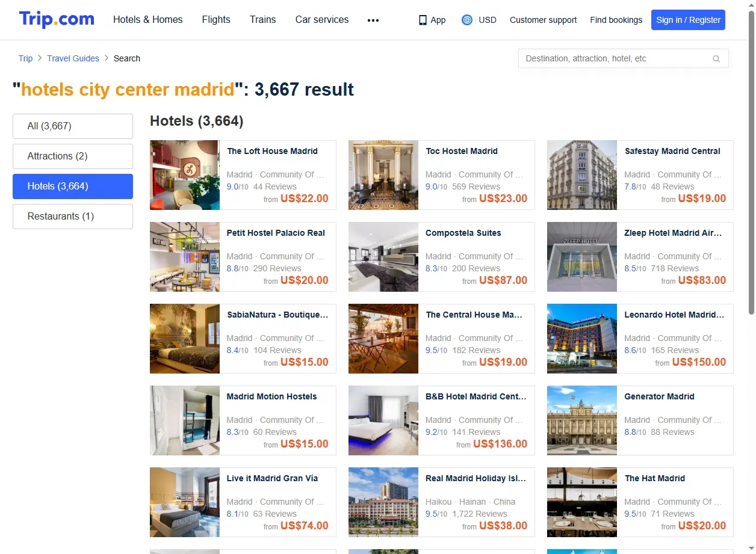Click the US$150.00 price
The width and height of the screenshot is (756, 554).
pyautogui.click(x=699, y=362)
